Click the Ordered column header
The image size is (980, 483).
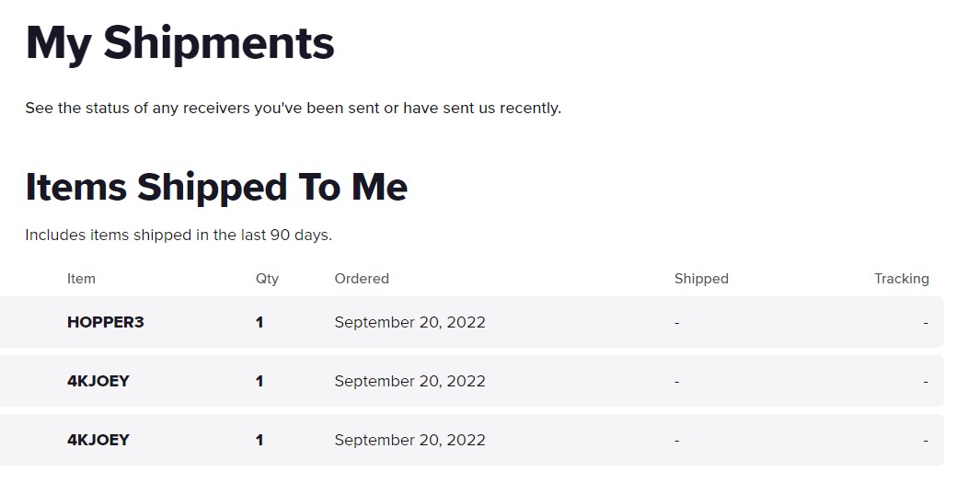click(362, 279)
